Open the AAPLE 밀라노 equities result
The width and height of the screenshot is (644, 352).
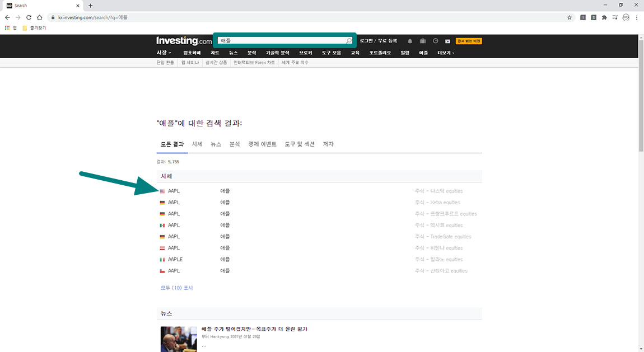coord(319,260)
